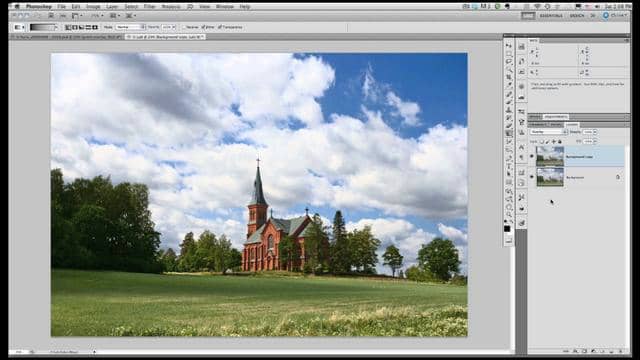Select the Move tool

pos(509,46)
